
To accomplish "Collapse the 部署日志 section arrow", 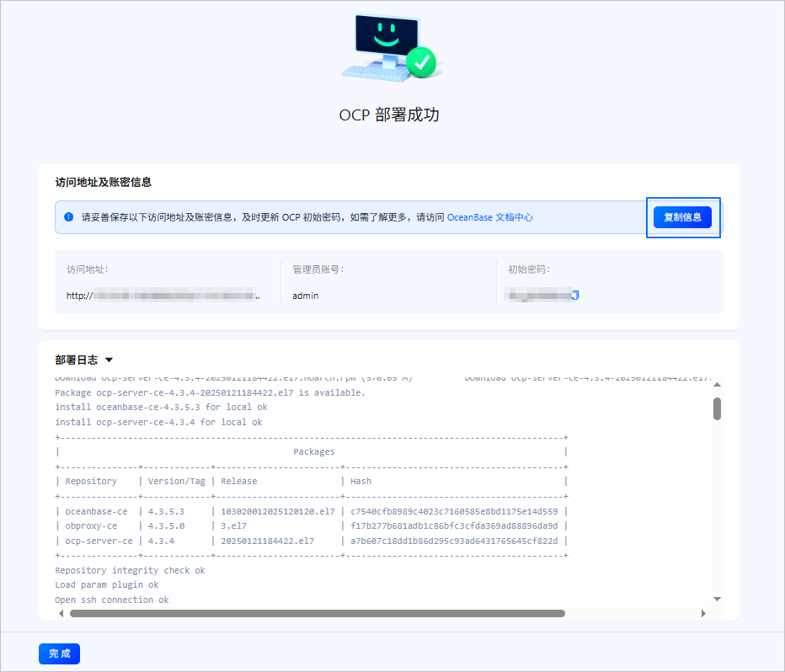I will tap(109, 360).
